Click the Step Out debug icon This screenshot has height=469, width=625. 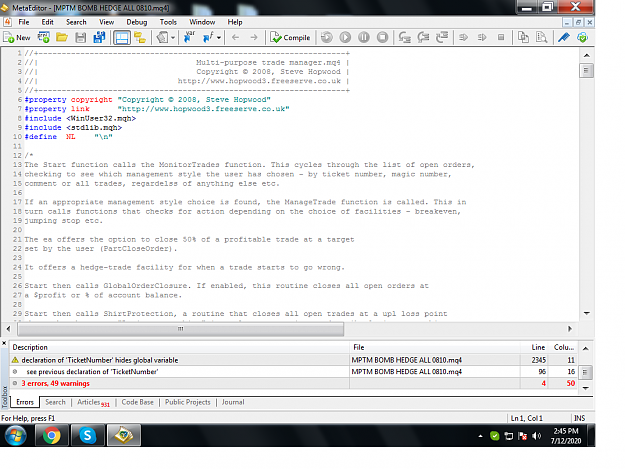click(442, 37)
